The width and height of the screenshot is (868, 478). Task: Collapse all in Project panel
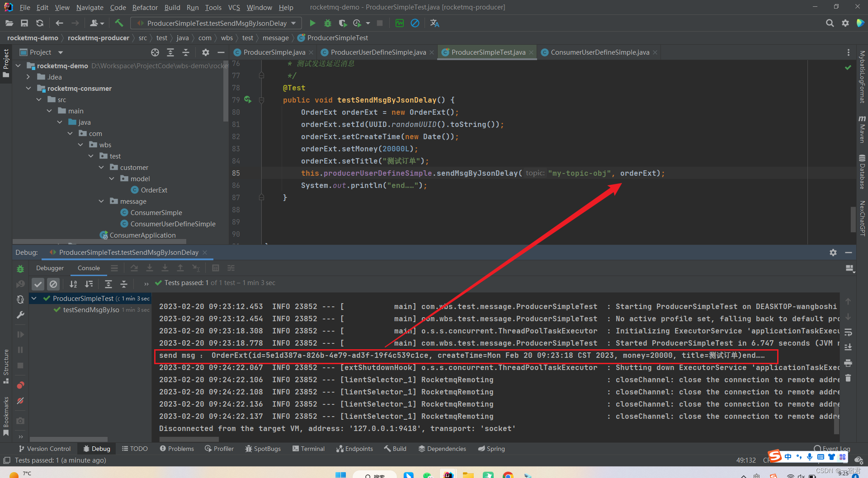[186, 52]
